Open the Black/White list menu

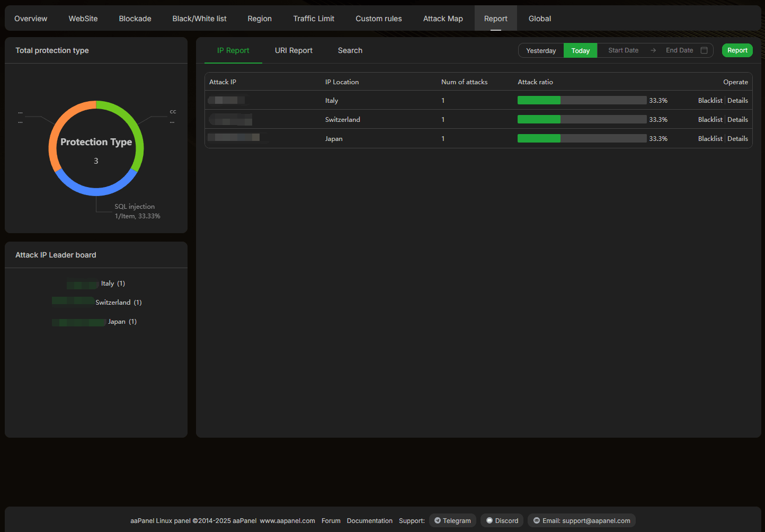click(199, 19)
